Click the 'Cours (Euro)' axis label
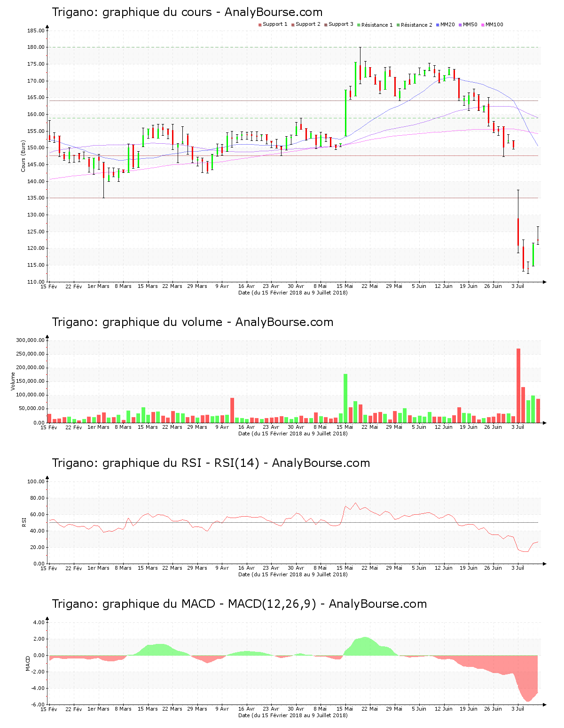This screenshot has width=564, height=728. pos(23,156)
